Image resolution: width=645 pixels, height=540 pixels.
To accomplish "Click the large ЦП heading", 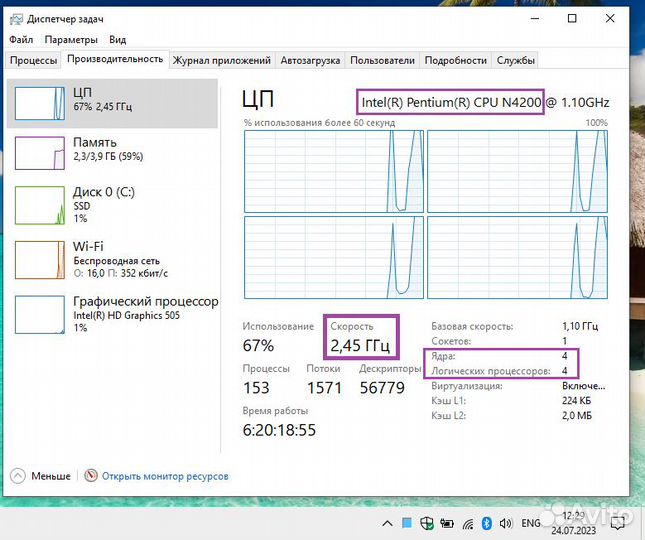I will 258,100.
